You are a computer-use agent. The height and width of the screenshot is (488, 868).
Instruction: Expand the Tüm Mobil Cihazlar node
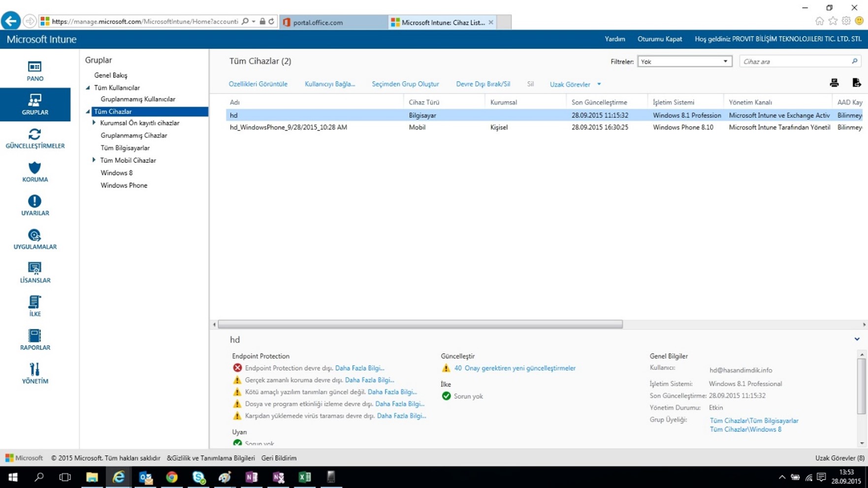pyautogui.click(x=94, y=160)
